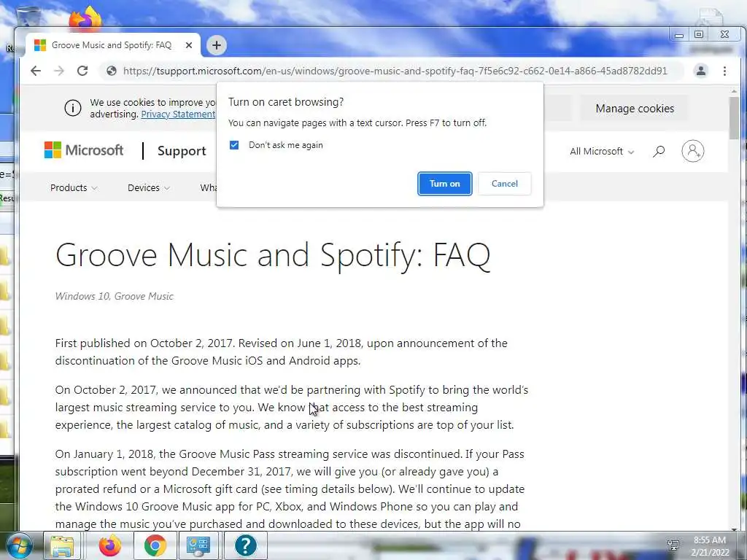Click the search magnifier icon on the page
This screenshot has height=560, width=747.
pos(659,152)
